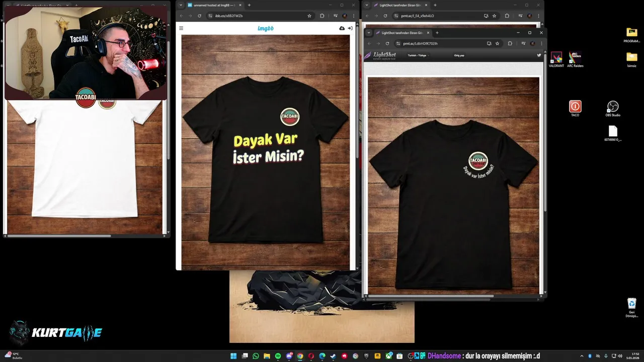Open VALORANT desktop shortcut
Viewport: 644px width, 362px height.
(556, 59)
